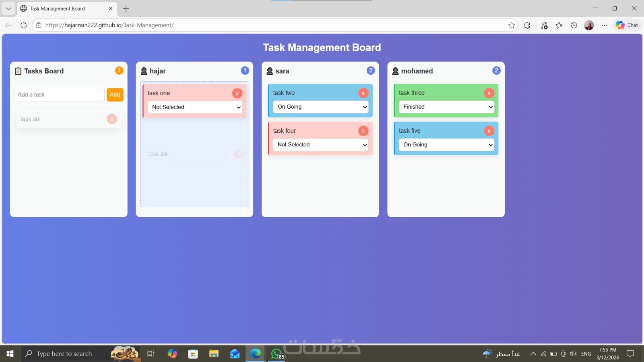Open a new browser tab
The image size is (644, 362).
click(126, 8)
